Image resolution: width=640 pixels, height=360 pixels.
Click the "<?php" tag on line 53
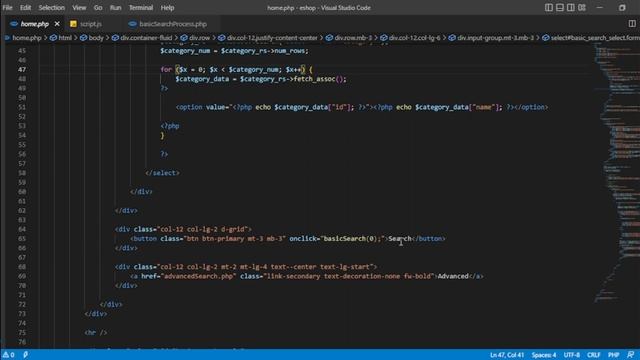(x=170, y=126)
